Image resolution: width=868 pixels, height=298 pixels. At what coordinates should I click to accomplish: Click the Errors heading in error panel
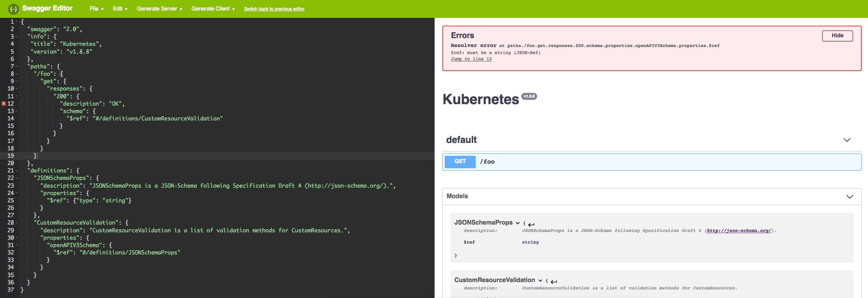pos(463,35)
